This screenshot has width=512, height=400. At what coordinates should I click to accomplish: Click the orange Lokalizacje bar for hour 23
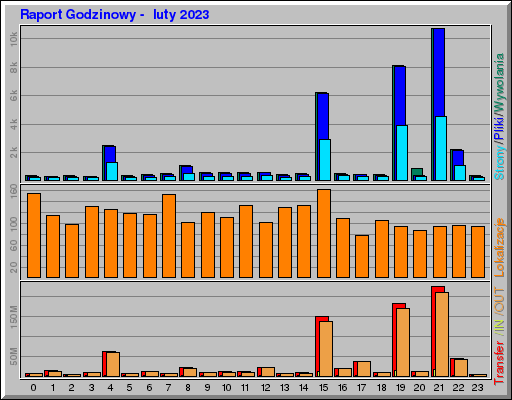coord(478,252)
